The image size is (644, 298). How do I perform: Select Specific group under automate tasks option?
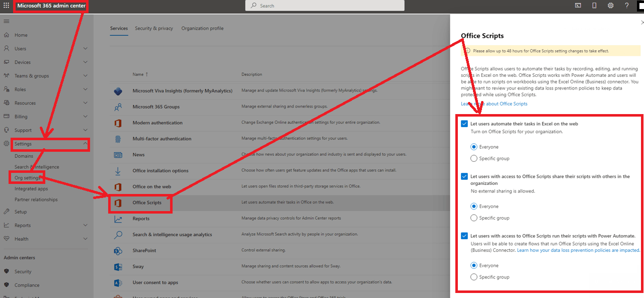[473, 158]
